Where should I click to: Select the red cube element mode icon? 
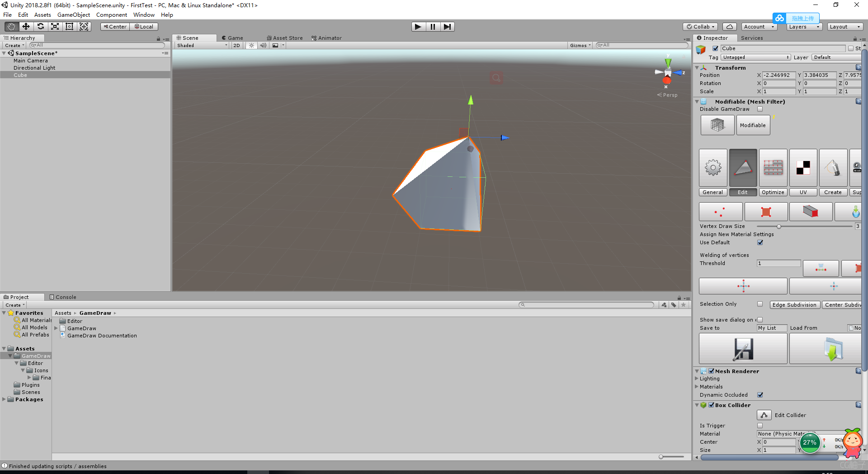[x=811, y=212]
